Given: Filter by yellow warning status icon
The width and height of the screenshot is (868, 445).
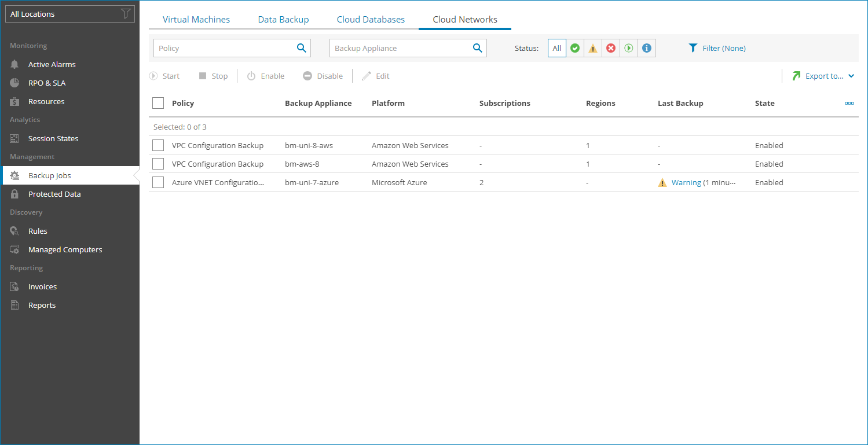Looking at the screenshot, I should [592, 48].
